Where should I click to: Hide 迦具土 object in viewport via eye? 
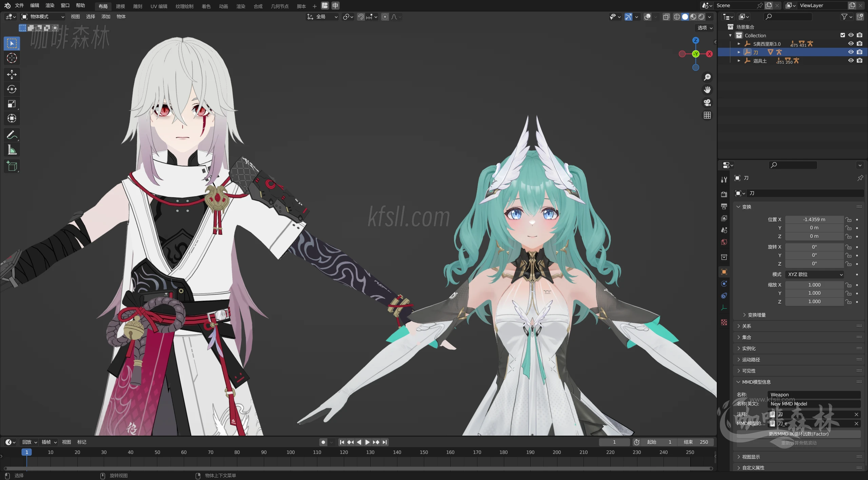coord(851,60)
